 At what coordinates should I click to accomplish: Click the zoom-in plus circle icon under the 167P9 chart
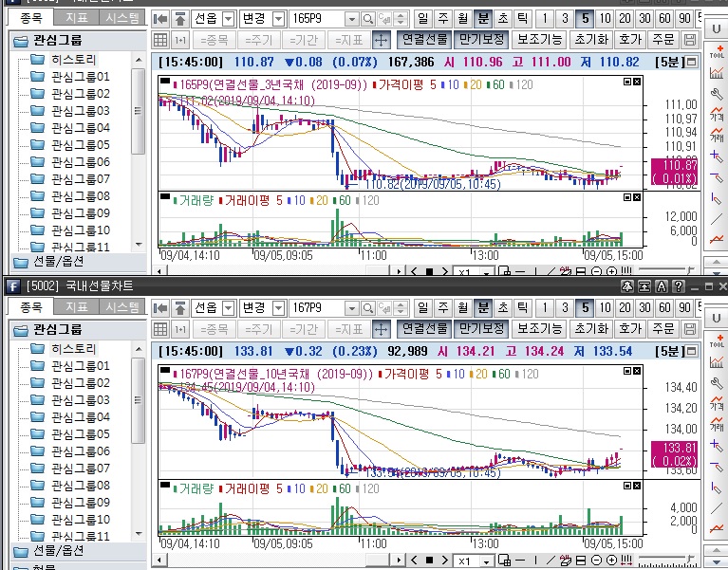611,561
